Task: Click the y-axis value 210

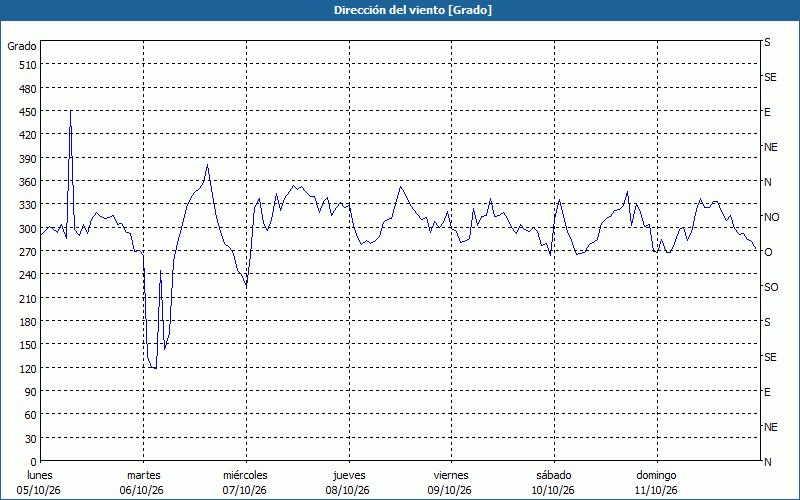Action: (x=28, y=298)
